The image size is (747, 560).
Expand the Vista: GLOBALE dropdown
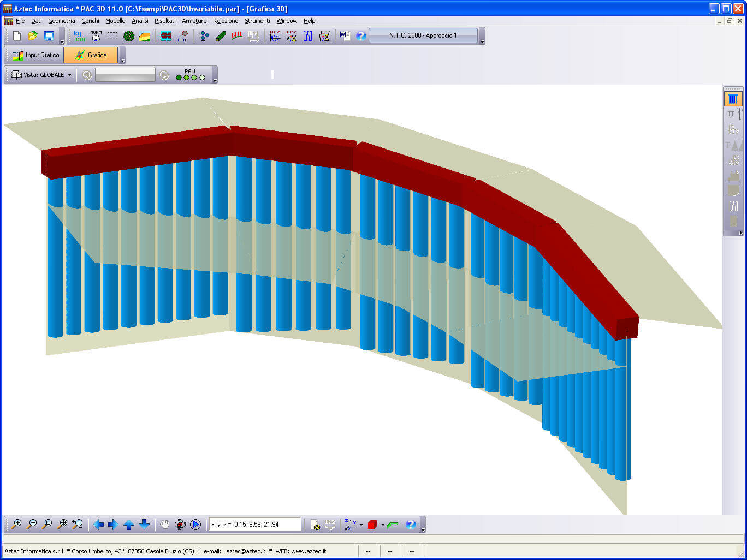[x=69, y=75]
